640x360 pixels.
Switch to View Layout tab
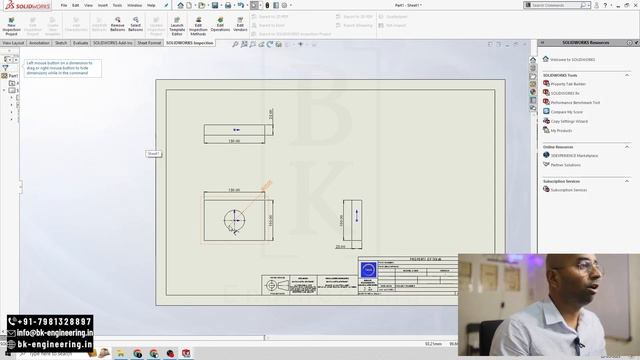point(13,43)
